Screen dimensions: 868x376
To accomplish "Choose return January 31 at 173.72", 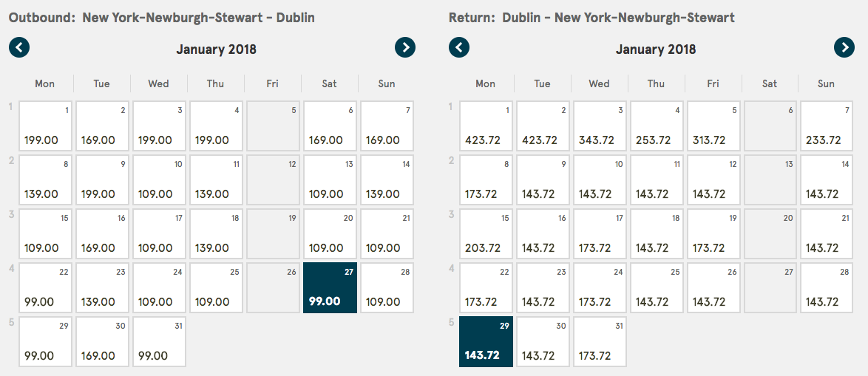I will point(600,343).
